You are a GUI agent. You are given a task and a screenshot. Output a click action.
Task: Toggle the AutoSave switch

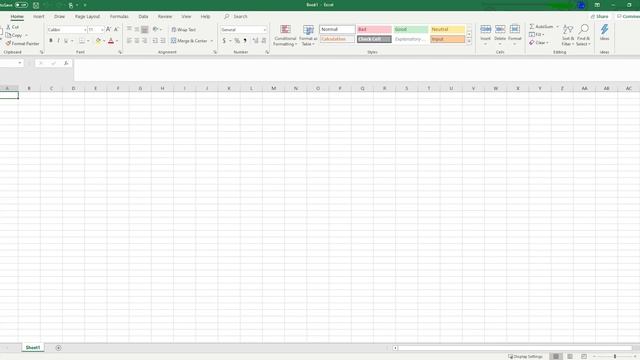(x=22, y=5)
